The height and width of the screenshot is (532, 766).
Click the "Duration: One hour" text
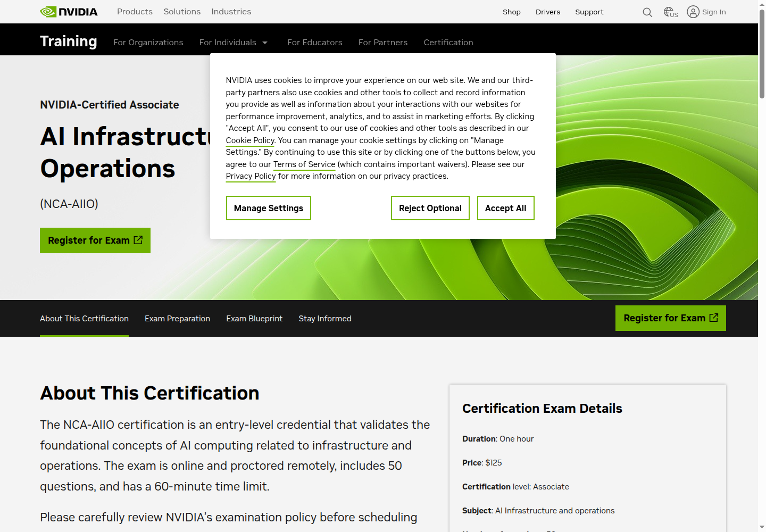(498, 439)
